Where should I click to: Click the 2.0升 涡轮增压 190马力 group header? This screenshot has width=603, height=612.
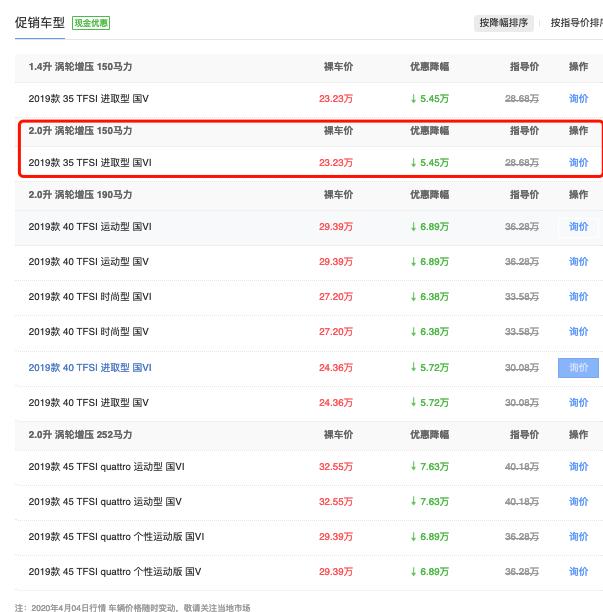(80, 195)
